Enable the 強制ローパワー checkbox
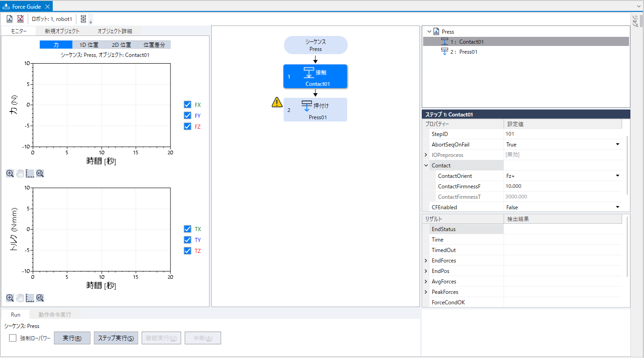This screenshot has width=644, height=358. tap(13, 338)
